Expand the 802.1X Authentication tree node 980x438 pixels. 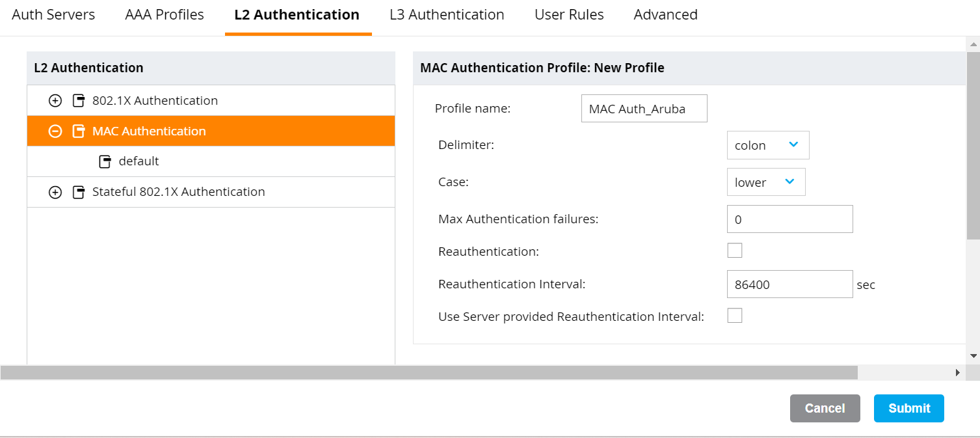(55, 100)
